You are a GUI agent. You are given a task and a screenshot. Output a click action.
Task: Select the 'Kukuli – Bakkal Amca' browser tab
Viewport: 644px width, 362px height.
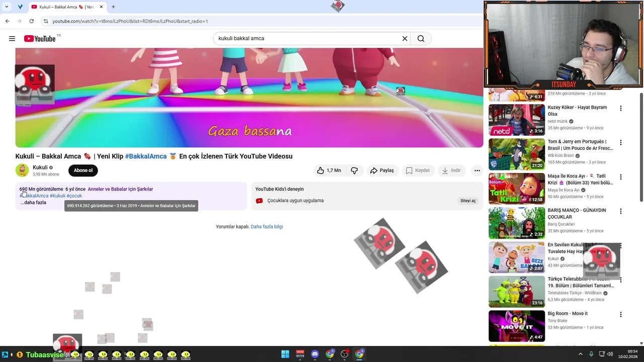[66, 7]
